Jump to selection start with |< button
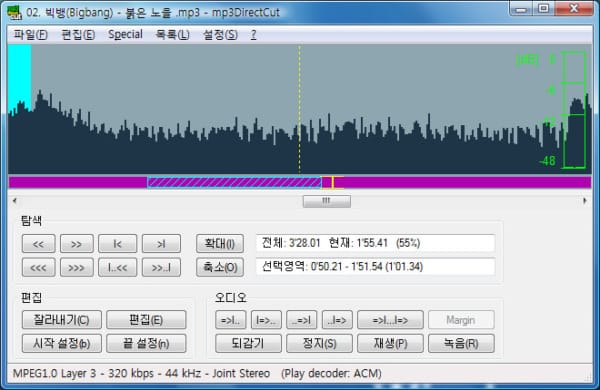This screenshot has height=390, width=600. tap(117, 244)
